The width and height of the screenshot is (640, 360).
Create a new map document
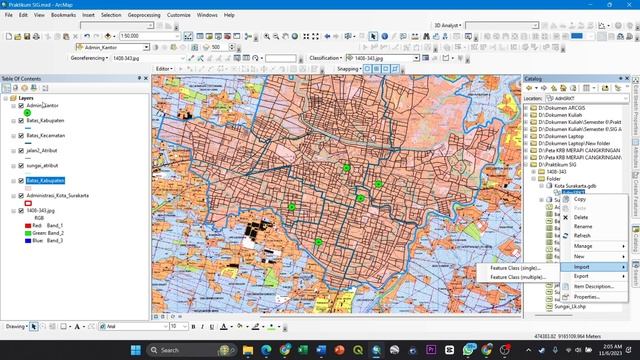coord(9,37)
